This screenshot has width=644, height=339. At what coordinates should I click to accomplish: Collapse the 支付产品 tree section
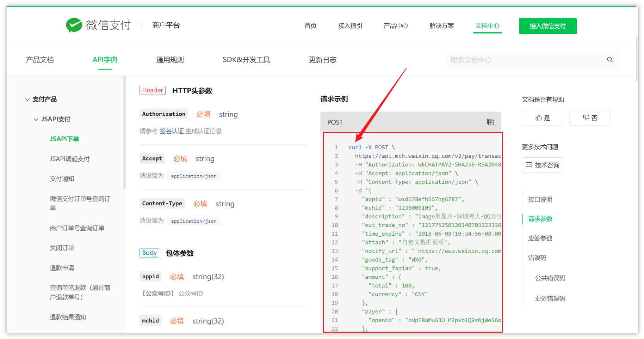27,99
